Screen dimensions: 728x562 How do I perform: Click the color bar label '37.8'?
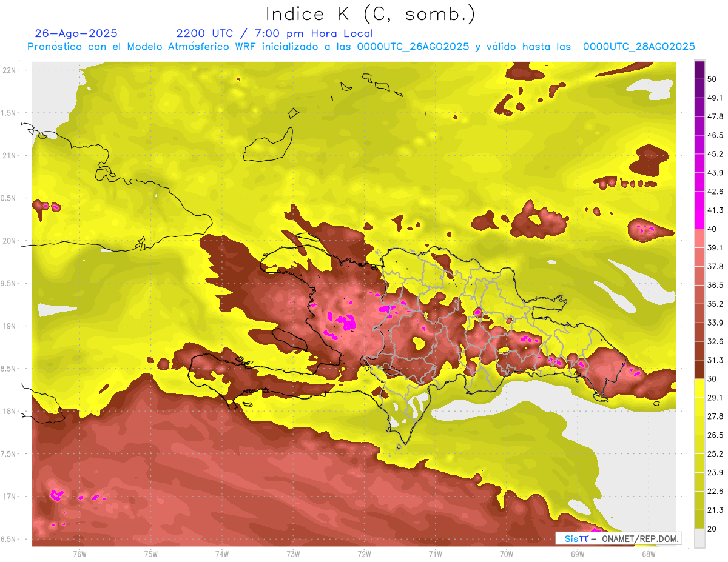coord(715,266)
